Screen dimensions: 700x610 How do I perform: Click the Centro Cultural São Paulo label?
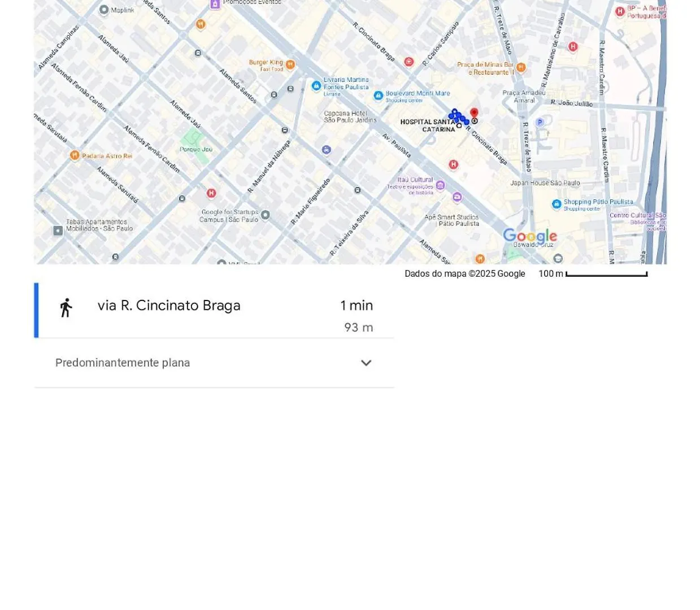click(638, 215)
